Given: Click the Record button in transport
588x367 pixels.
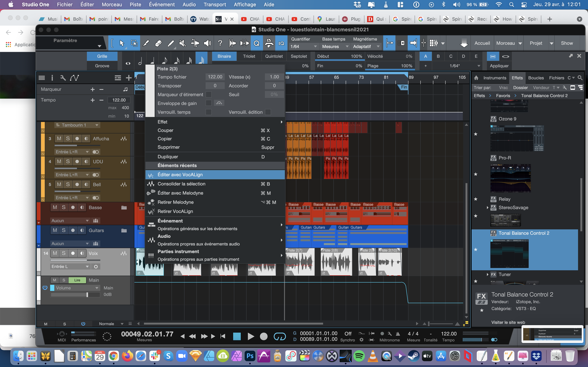Looking at the screenshot, I should pyautogui.click(x=264, y=336).
